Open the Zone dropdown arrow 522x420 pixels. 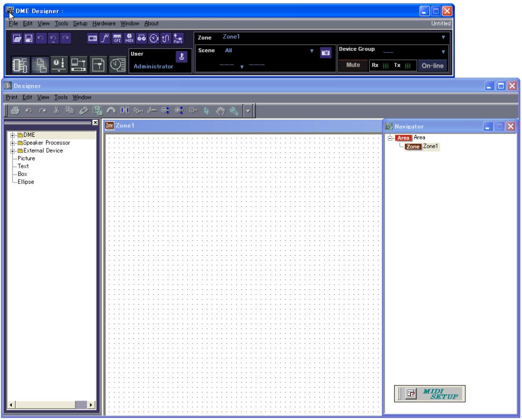pos(443,37)
